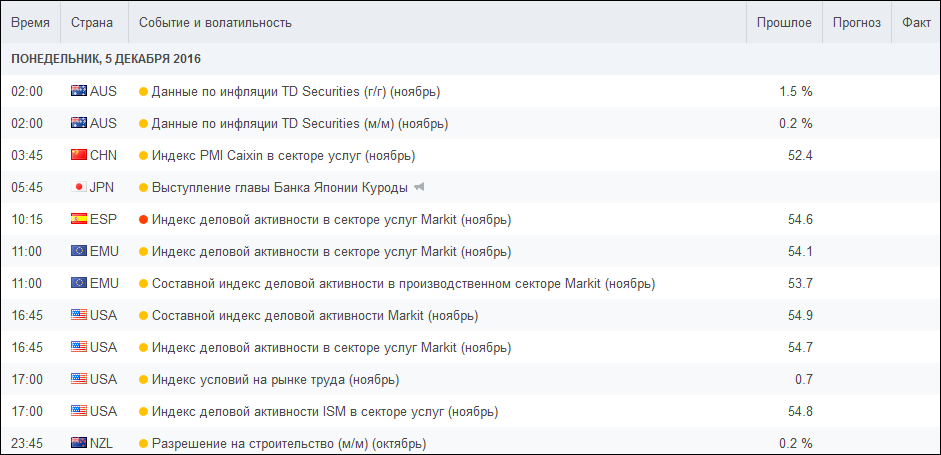The width and height of the screenshot is (941, 455).
Task: Open the PMI Caixin services event
Action: point(283,156)
